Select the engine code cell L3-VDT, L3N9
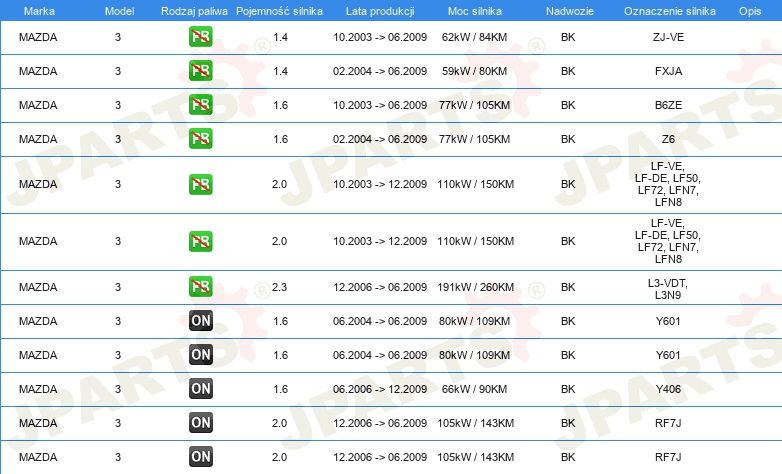Viewport: 782px width, 474px height. (x=668, y=289)
